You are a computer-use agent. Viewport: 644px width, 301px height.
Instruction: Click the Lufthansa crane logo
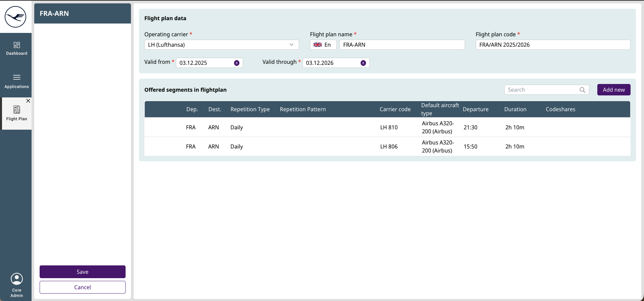tap(15, 17)
